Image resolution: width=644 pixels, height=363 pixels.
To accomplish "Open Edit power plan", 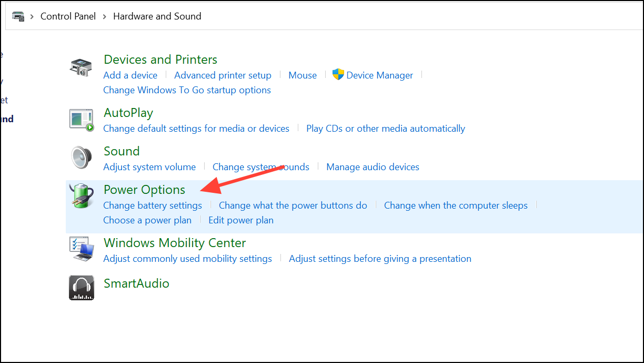I will (241, 220).
